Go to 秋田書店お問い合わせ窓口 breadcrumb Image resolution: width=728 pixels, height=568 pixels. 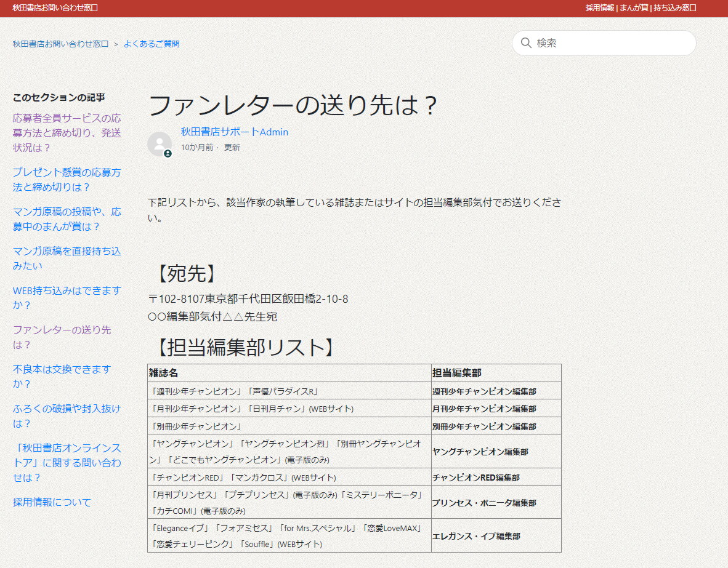point(60,44)
